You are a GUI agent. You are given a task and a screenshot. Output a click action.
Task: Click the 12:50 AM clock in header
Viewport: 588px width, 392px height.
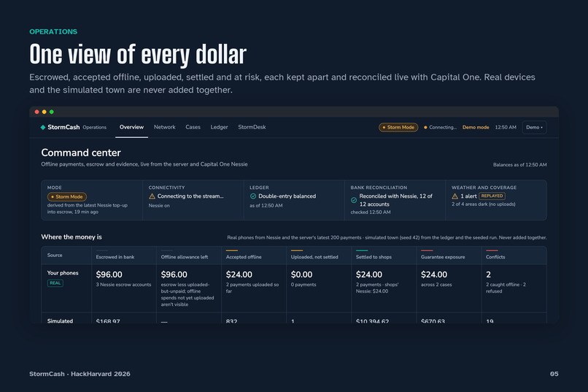pyautogui.click(x=506, y=127)
